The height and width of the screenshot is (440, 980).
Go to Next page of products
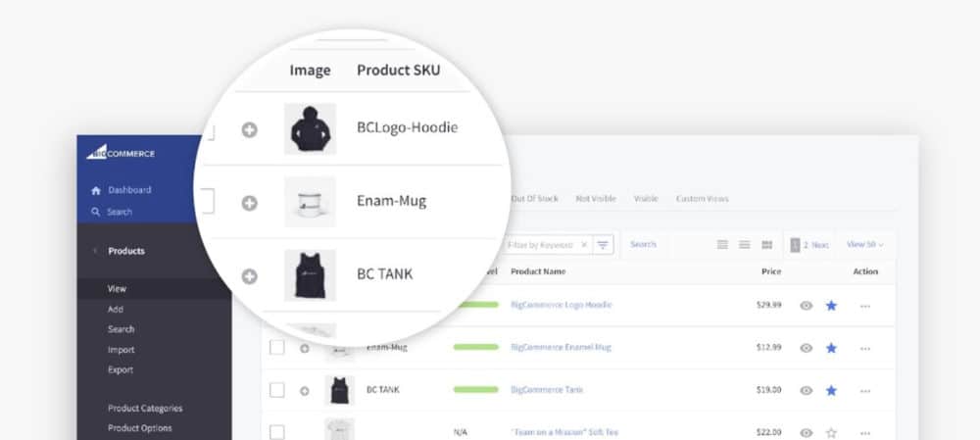click(x=820, y=245)
